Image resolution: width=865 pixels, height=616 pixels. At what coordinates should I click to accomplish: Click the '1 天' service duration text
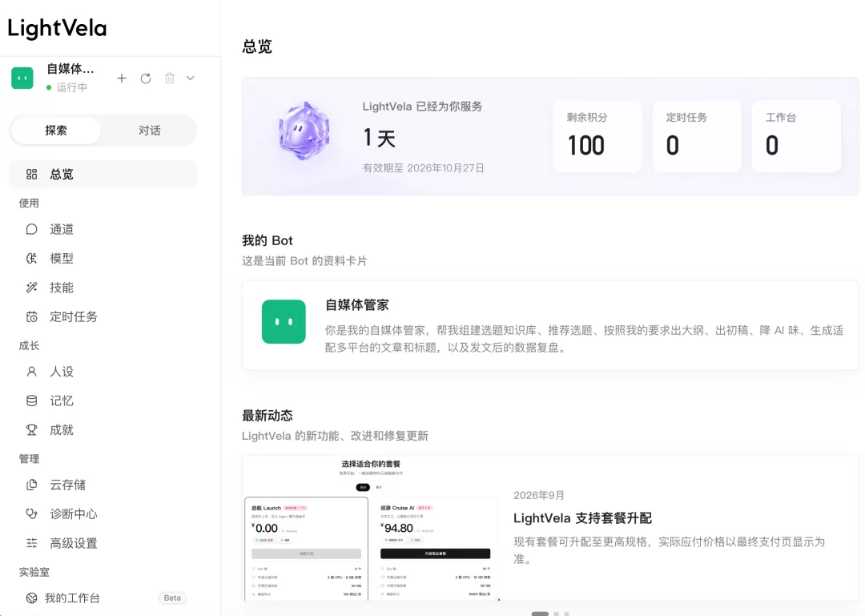click(380, 138)
